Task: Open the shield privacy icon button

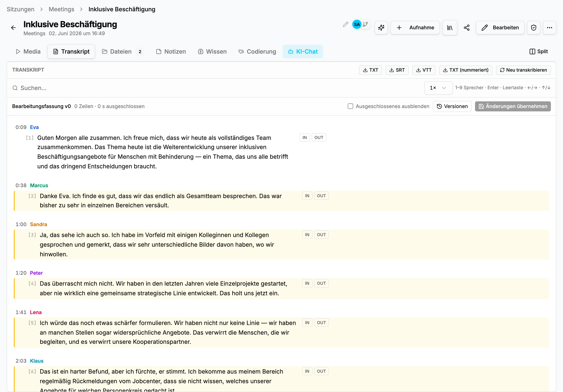Action: (534, 28)
